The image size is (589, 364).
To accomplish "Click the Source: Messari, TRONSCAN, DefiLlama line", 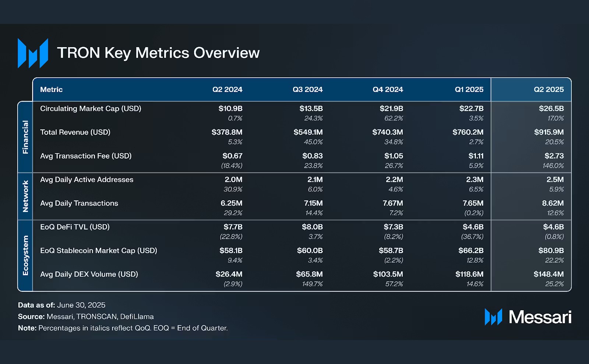I will point(86,317).
